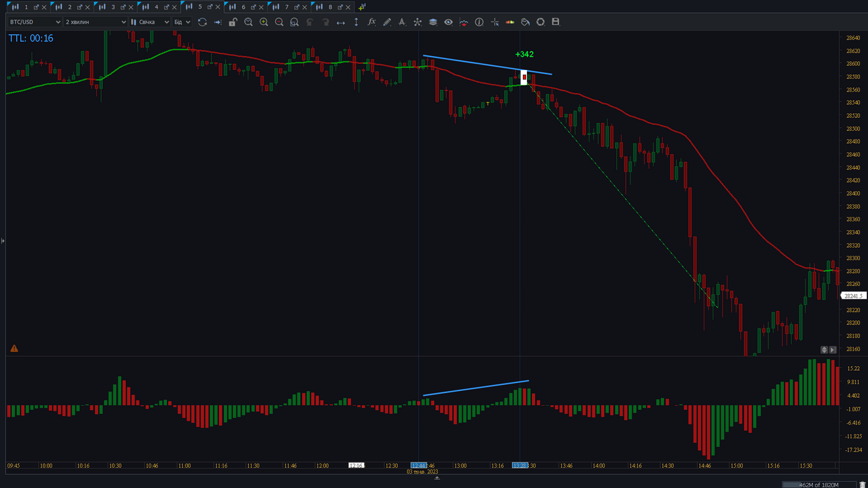
Task: Click the current price label 28241.5
Action: [x=853, y=296]
